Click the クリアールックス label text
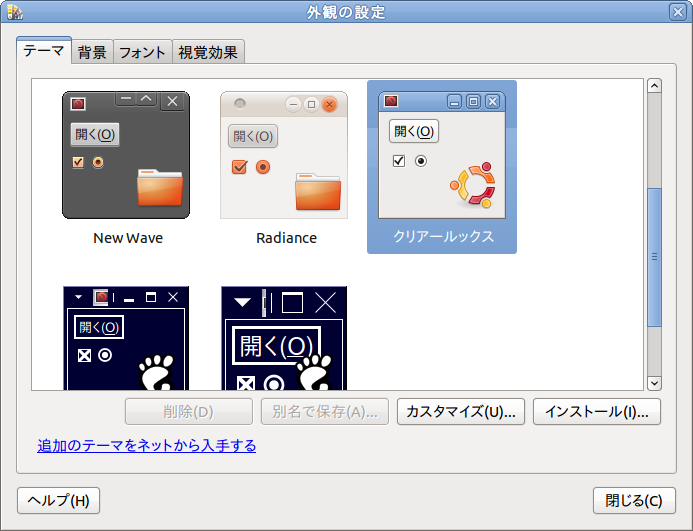693x531 pixels. (443, 237)
